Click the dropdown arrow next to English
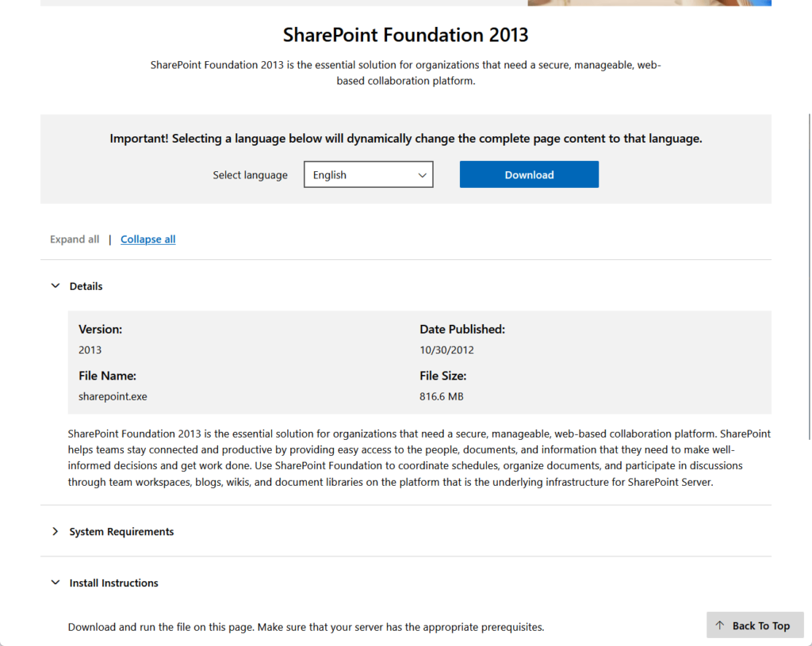 click(x=422, y=175)
